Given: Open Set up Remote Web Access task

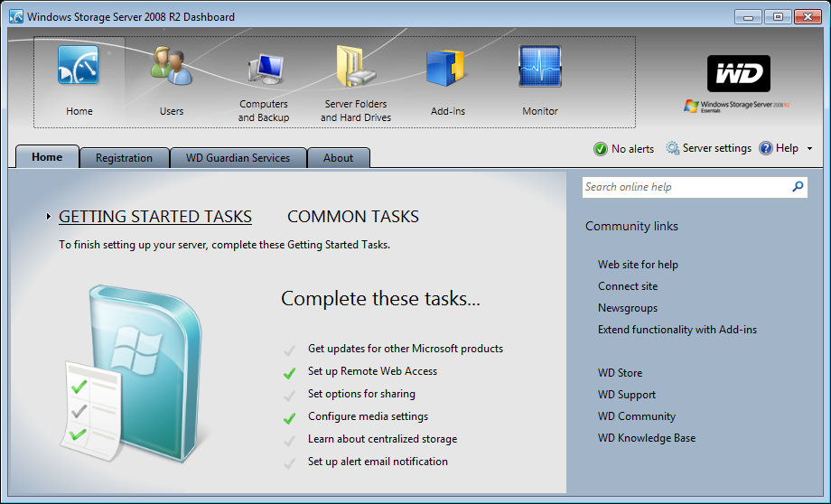Looking at the screenshot, I should 372,371.
